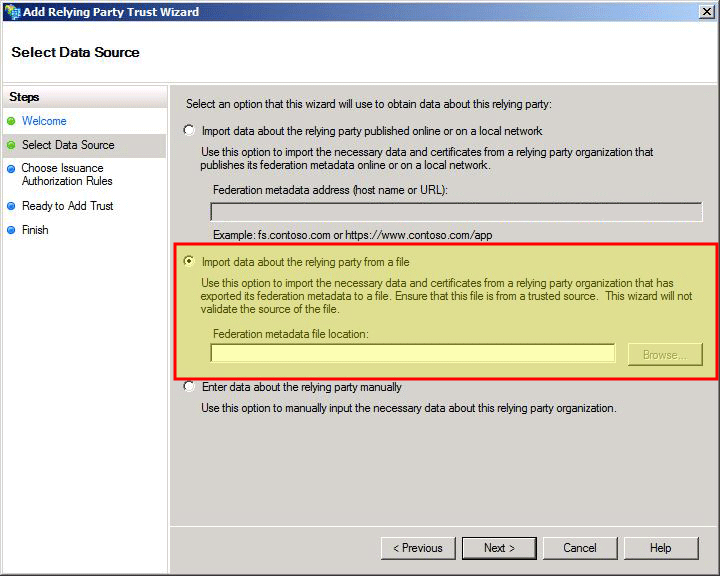Click the Ready to Add Trust step
Image resolution: width=720 pixels, height=576 pixels.
[x=68, y=206]
